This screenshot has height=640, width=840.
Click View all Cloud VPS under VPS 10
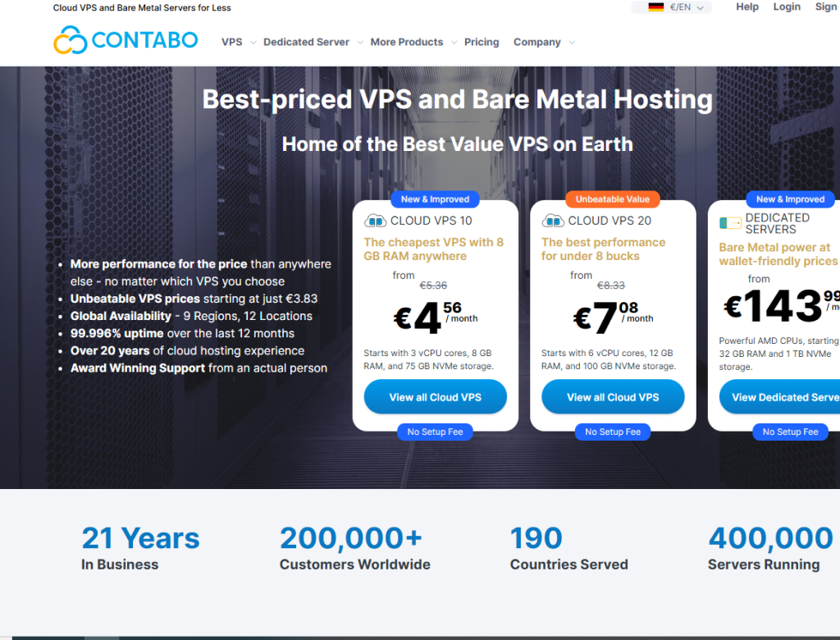pyautogui.click(x=435, y=397)
